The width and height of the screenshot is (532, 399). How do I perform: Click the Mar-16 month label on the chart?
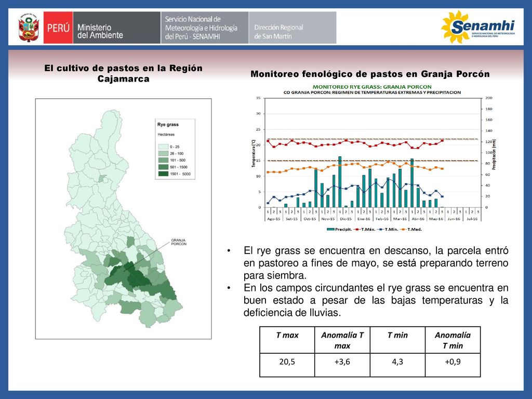[400, 219]
